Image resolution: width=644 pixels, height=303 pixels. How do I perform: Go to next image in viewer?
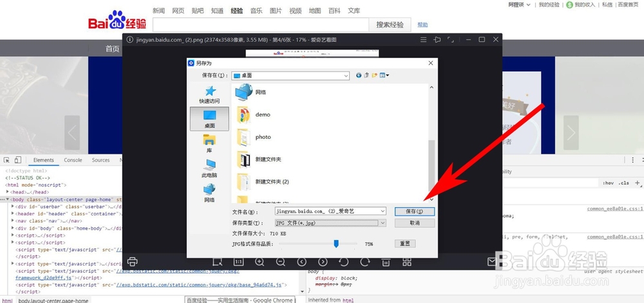click(323, 262)
